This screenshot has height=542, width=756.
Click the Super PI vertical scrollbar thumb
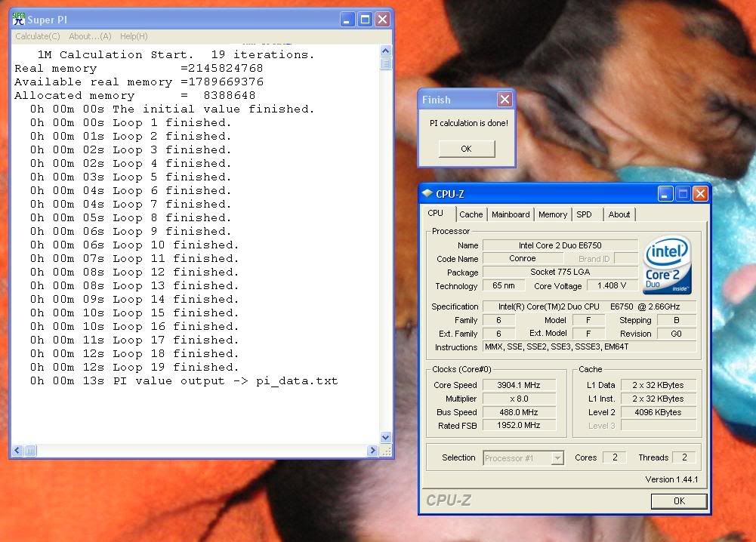pos(386,63)
